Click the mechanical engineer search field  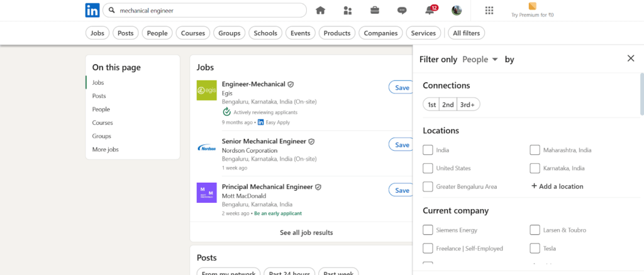[208, 11]
